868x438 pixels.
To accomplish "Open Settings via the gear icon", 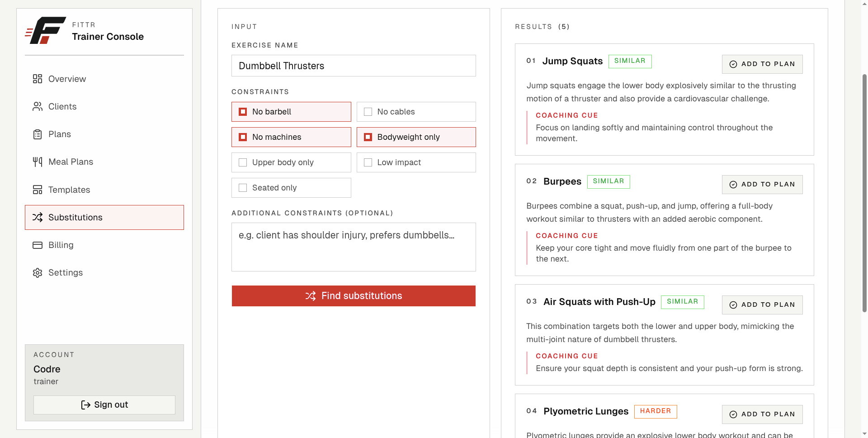I will 38,273.
